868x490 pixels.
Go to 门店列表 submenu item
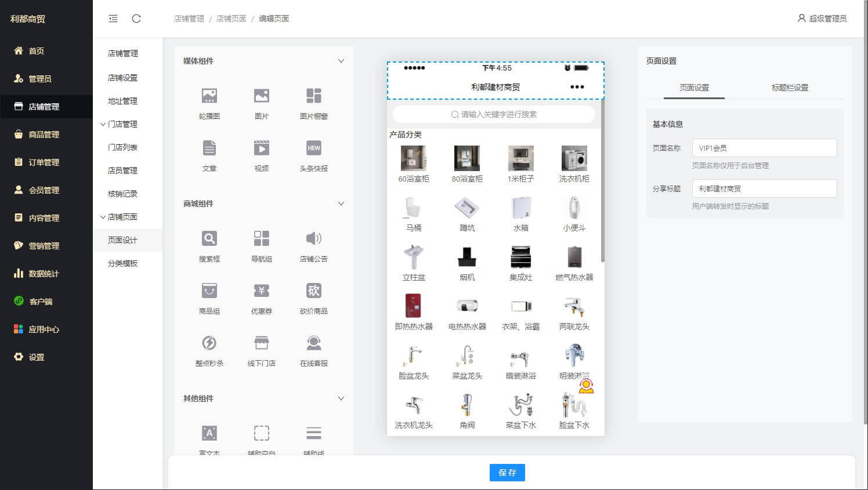coord(128,147)
